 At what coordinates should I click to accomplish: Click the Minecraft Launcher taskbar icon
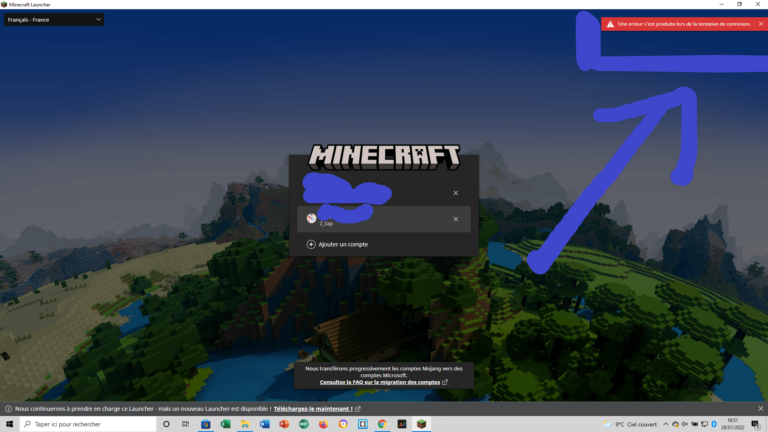(421, 424)
